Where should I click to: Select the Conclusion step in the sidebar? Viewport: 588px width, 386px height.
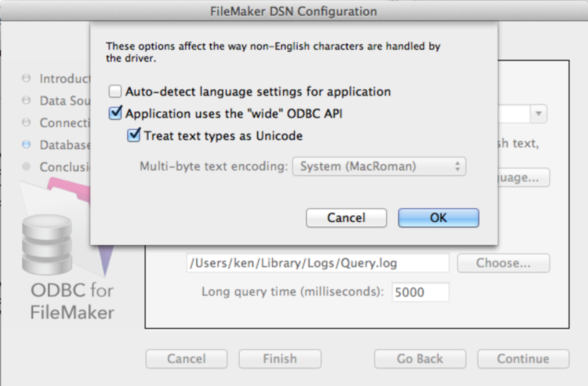coord(57,167)
